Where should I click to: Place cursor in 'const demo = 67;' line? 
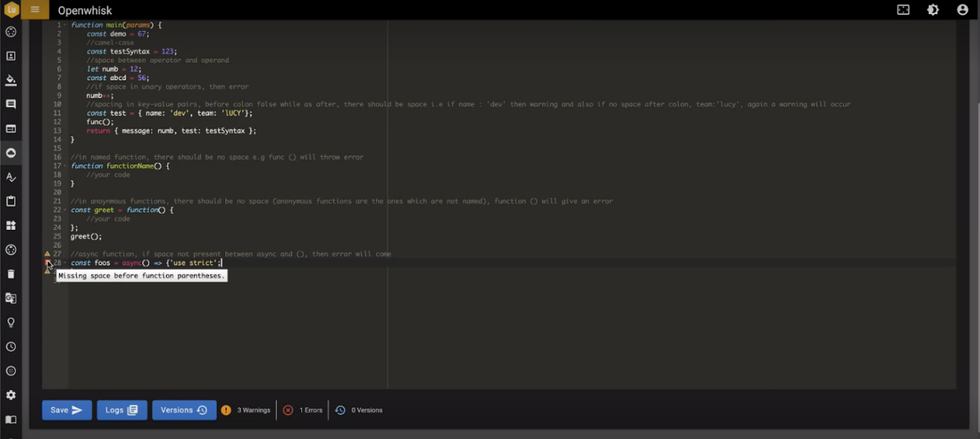(117, 34)
